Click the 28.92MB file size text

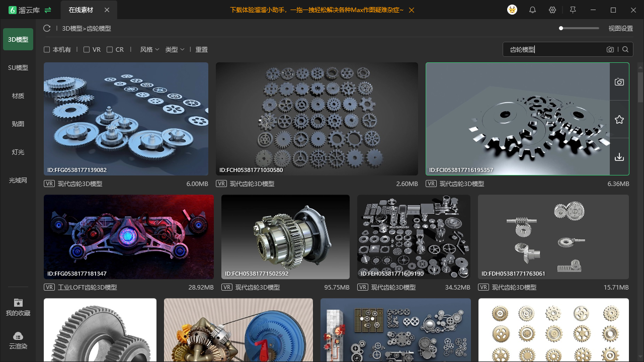201,288
